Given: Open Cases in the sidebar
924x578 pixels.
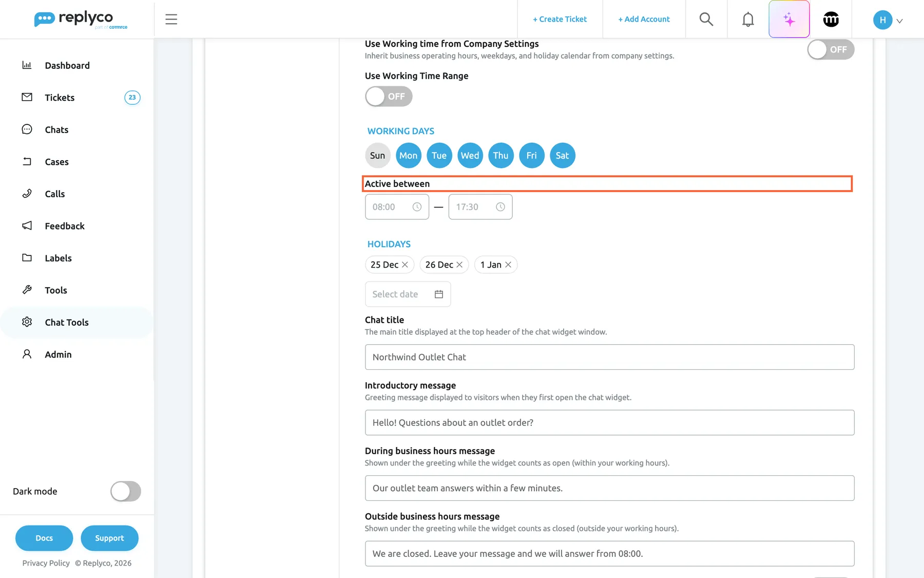Looking at the screenshot, I should [77, 162].
